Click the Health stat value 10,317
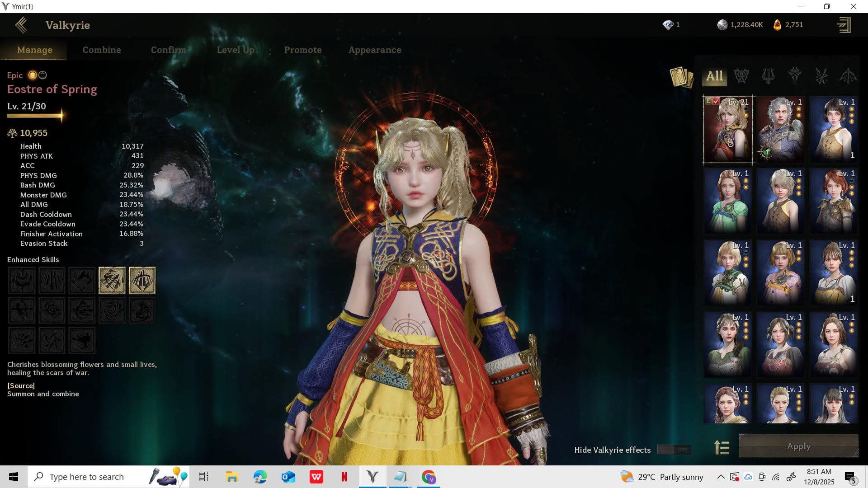This screenshot has height=488, width=868. point(132,146)
